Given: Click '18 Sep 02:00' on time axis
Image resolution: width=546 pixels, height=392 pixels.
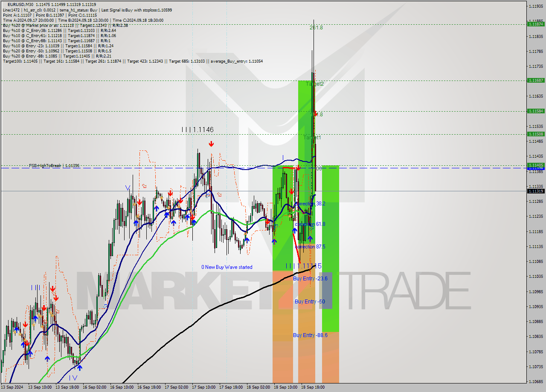Looking at the screenshot, I should tap(258, 387).
